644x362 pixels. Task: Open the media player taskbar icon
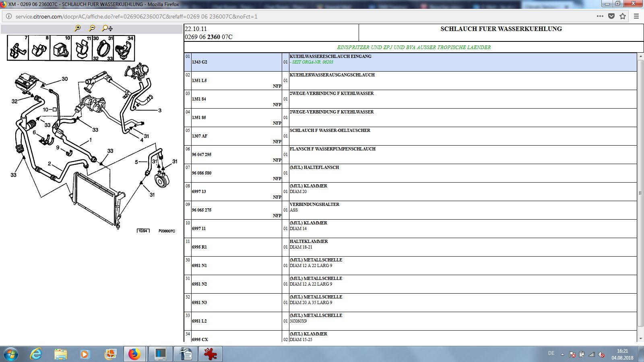pos(85,354)
